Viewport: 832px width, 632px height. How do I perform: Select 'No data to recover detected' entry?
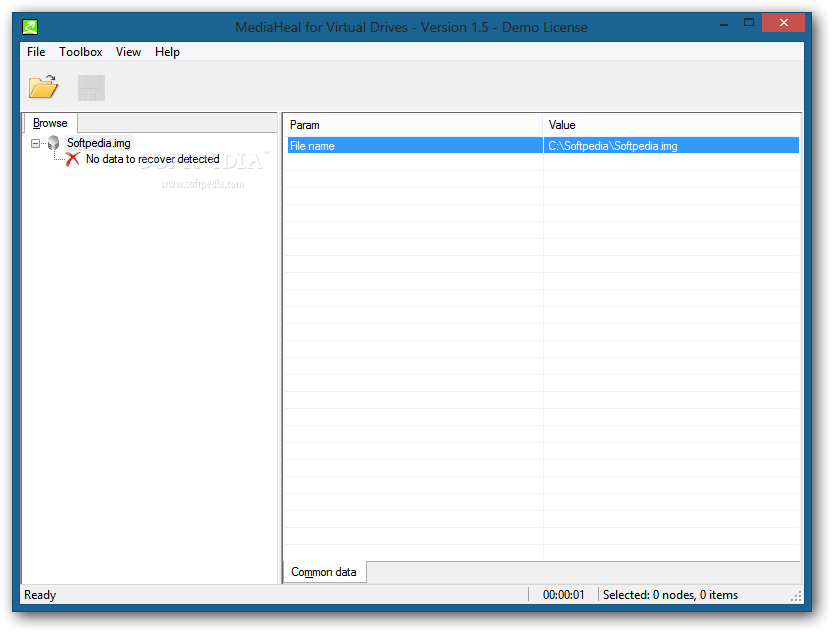click(153, 159)
